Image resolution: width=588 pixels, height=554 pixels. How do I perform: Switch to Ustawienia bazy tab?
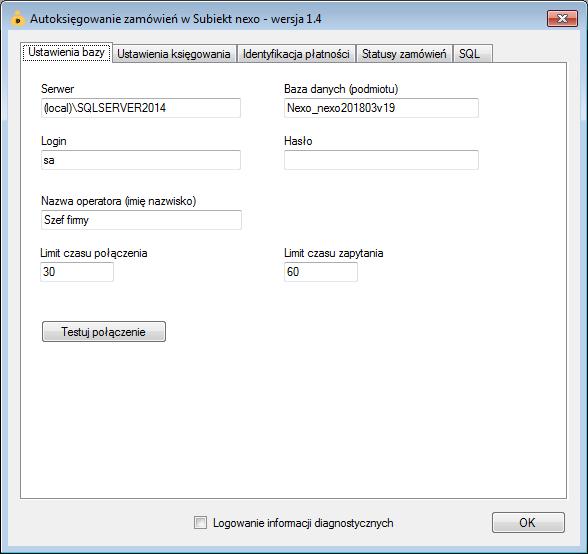(66, 53)
